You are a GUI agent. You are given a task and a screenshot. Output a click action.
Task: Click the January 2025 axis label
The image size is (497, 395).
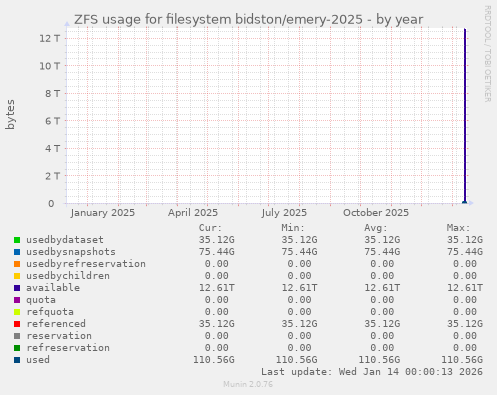(103, 213)
